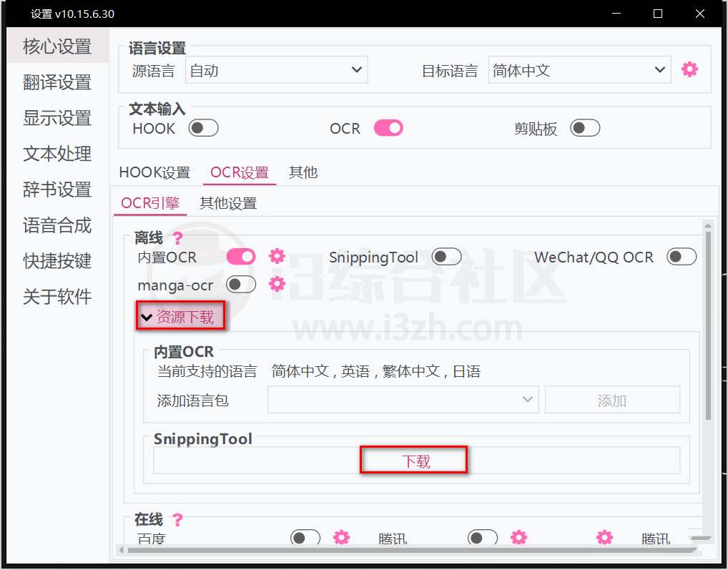
Task: Open settings gear for 内置OCR
Action: pyautogui.click(x=277, y=256)
